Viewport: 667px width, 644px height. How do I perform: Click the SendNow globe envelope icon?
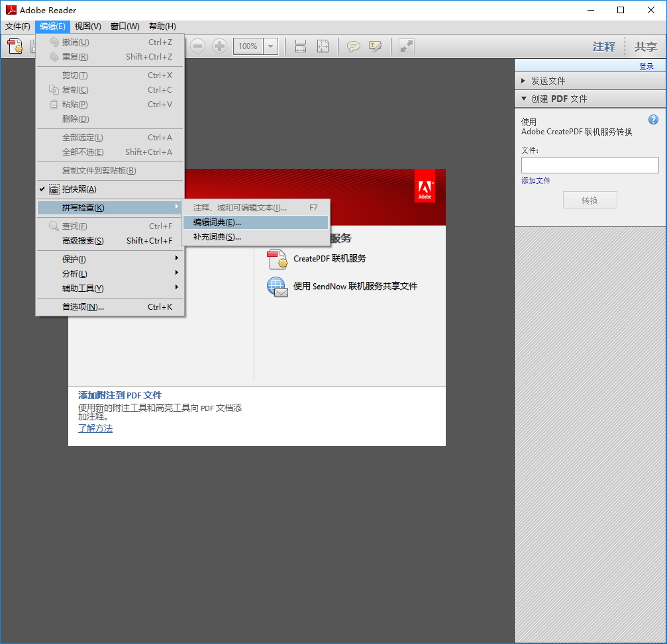278,287
